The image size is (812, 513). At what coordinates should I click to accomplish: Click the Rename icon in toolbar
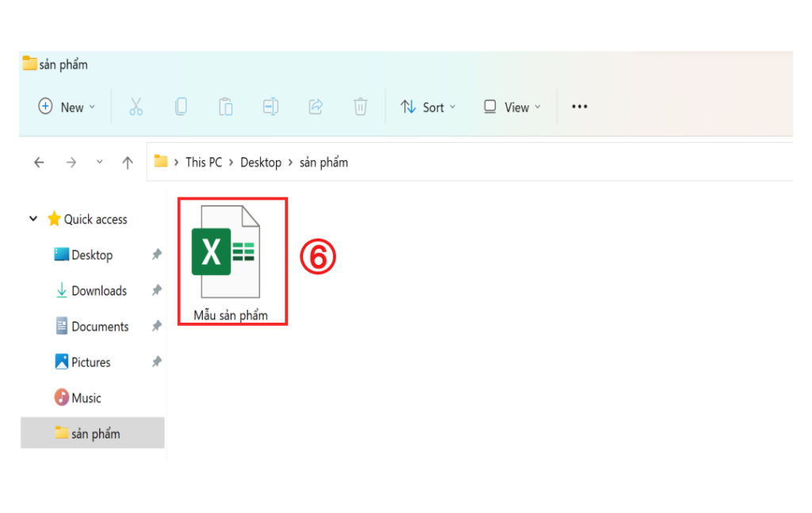click(x=271, y=106)
